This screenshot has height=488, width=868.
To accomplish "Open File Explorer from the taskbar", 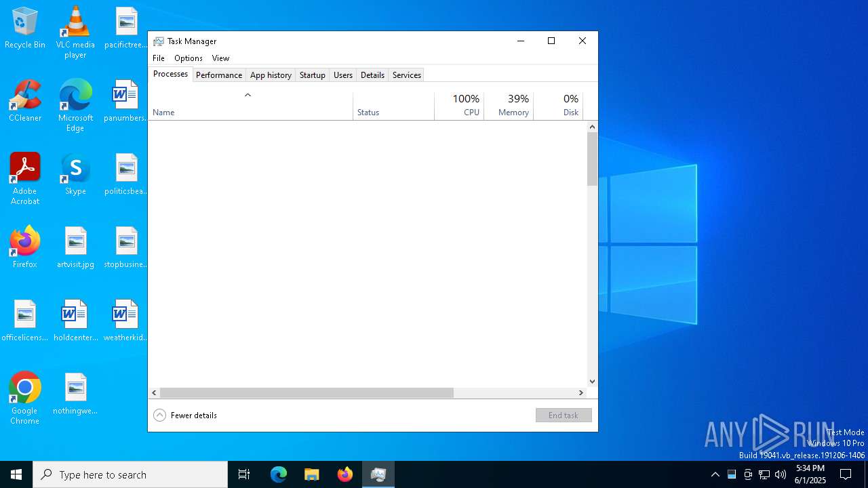I will click(x=311, y=474).
